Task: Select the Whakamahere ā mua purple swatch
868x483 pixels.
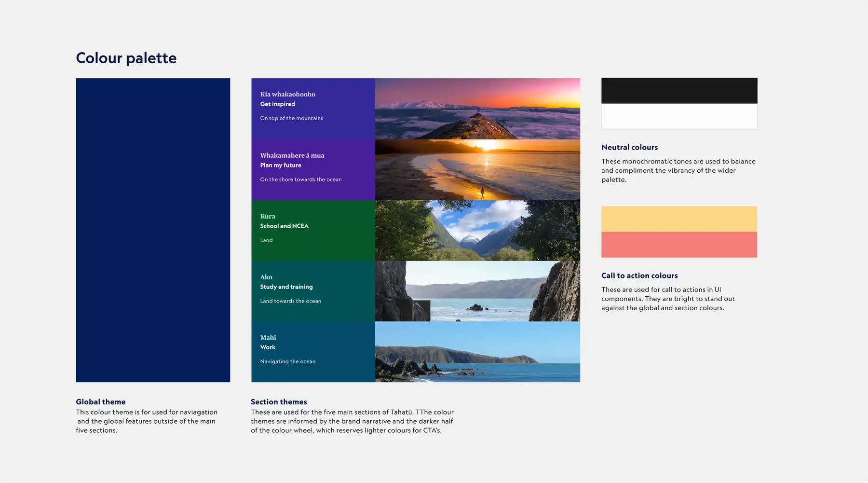Action: point(312,169)
